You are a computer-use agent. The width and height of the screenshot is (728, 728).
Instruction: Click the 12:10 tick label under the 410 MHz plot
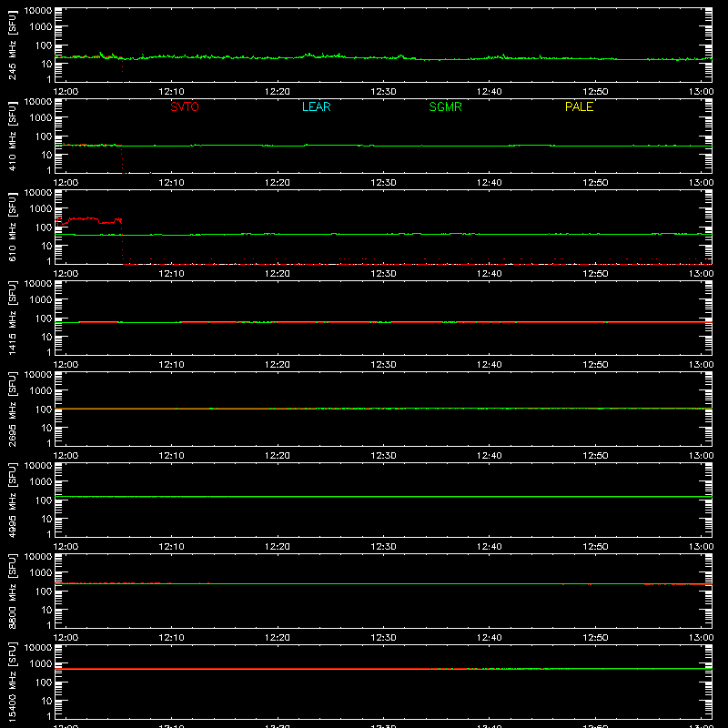[x=171, y=183]
